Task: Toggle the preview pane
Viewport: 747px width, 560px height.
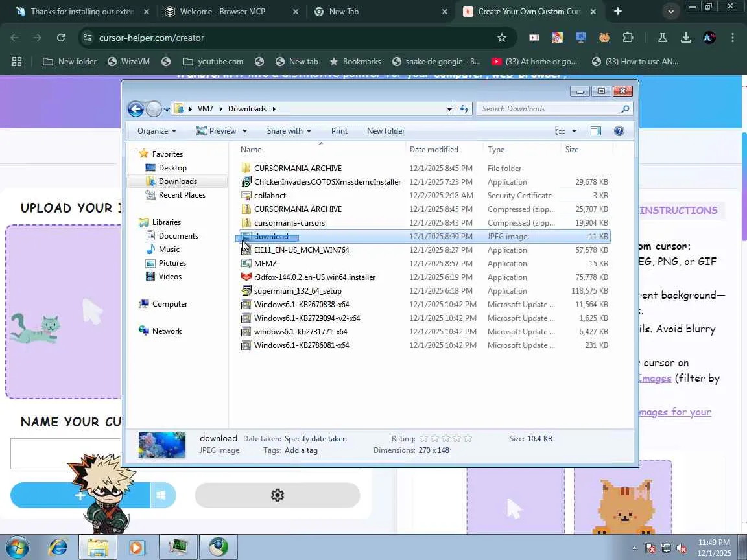Action: pyautogui.click(x=595, y=131)
